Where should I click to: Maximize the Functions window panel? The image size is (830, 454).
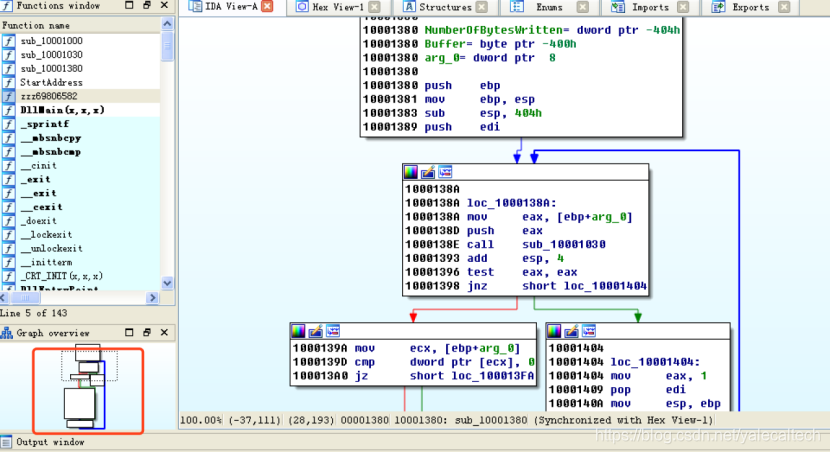point(129,5)
